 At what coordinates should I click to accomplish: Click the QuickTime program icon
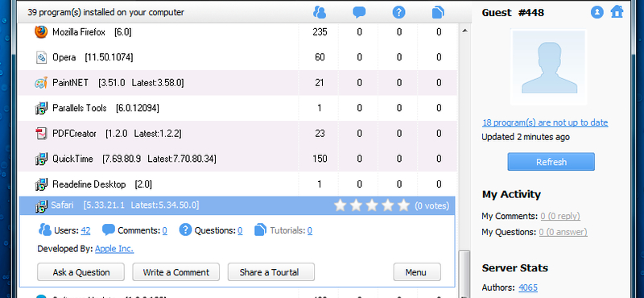pyautogui.click(x=41, y=159)
